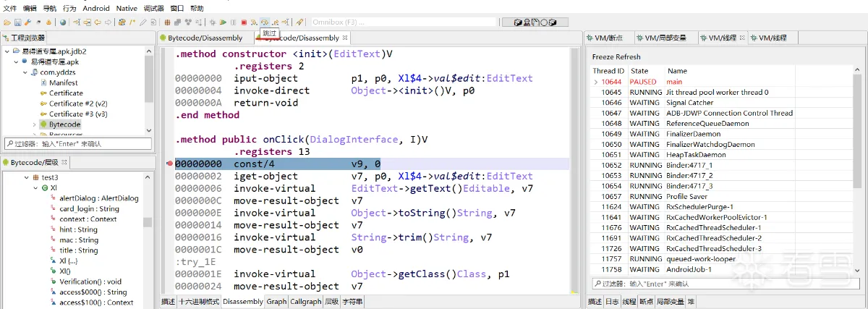Screen dimensions: 868x309
Task: Click the open file toolbar icon
Action: pos(7,22)
